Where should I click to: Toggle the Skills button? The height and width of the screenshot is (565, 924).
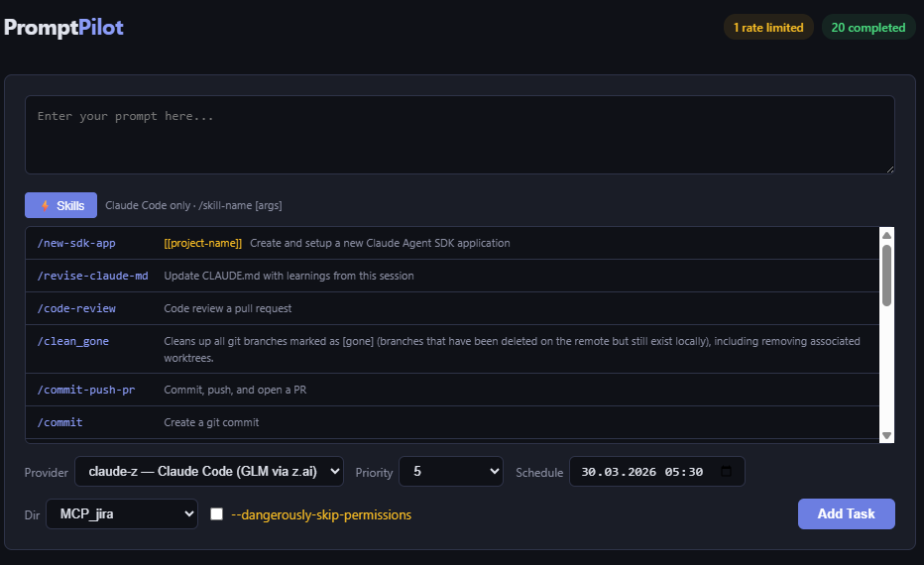(61, 205)
